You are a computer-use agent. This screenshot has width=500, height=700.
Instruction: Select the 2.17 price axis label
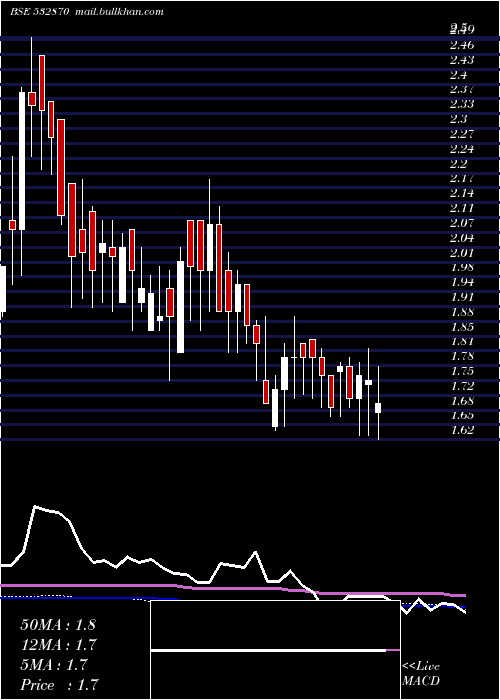point(462,179)
